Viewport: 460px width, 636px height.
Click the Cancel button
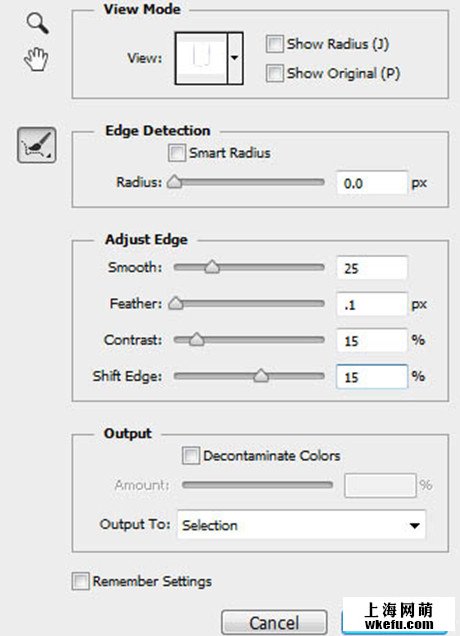[274, 623]
